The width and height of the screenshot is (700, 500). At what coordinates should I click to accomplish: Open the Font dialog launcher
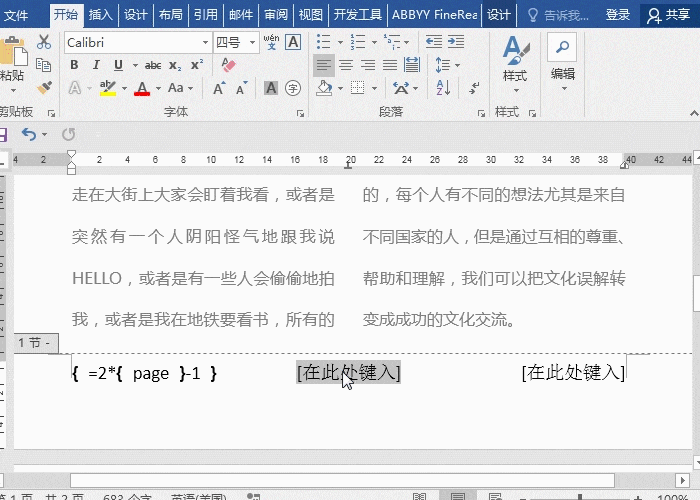click(300, 114)
